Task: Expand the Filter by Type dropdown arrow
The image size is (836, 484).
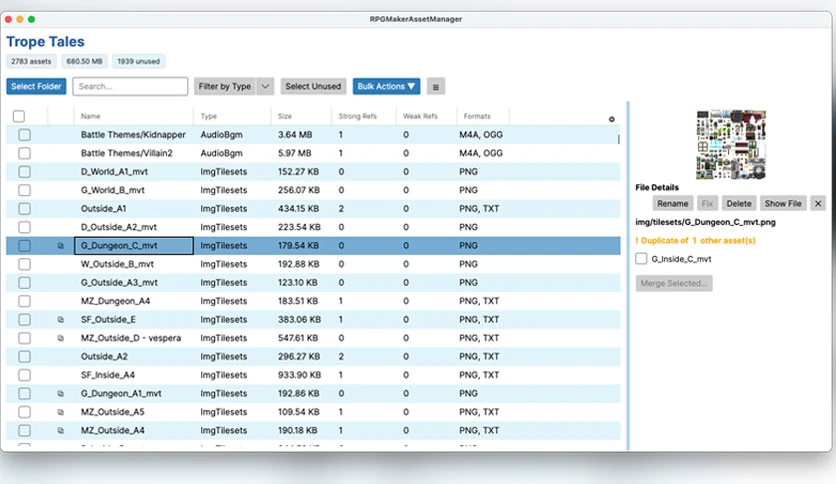Action: (265, 86)
